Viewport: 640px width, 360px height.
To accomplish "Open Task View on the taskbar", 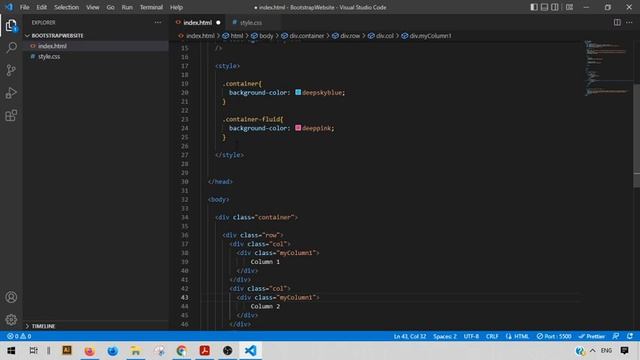I will pos(33,350).
